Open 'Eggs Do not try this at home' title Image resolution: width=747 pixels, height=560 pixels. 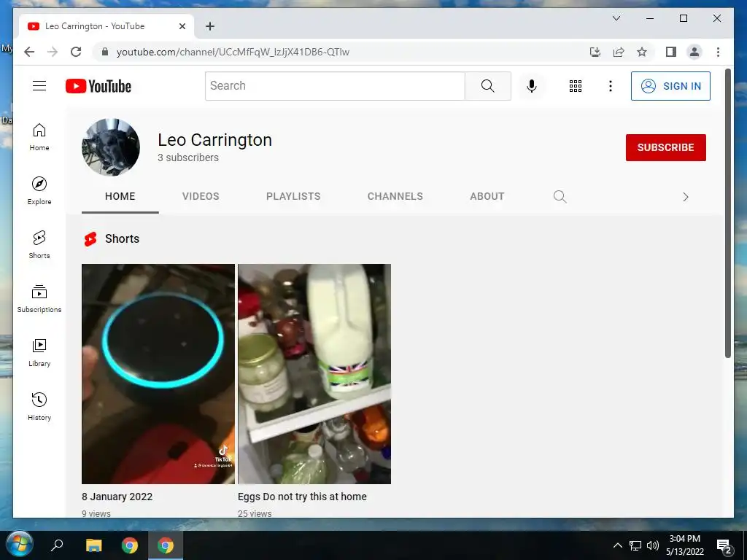(x=302, y=496)
